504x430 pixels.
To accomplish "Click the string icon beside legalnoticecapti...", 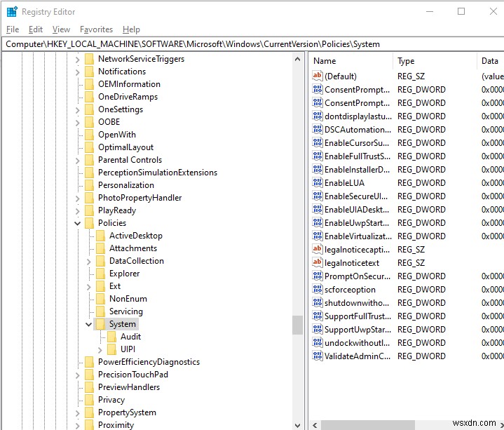I will (x=318, y=249).
